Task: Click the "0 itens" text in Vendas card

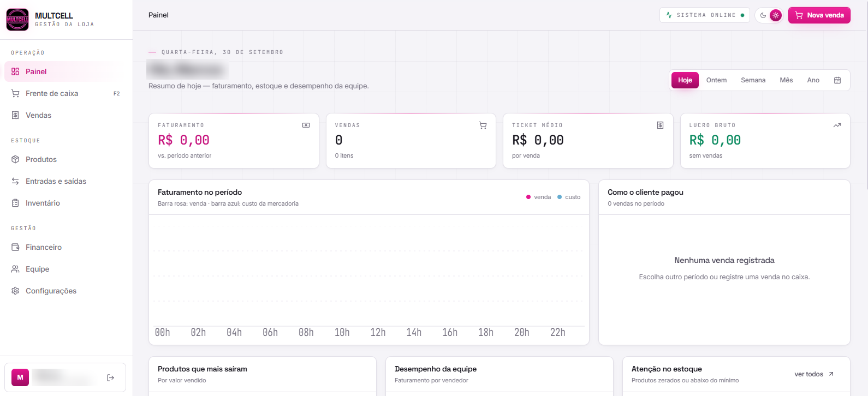Action: [x=344, y=156]
